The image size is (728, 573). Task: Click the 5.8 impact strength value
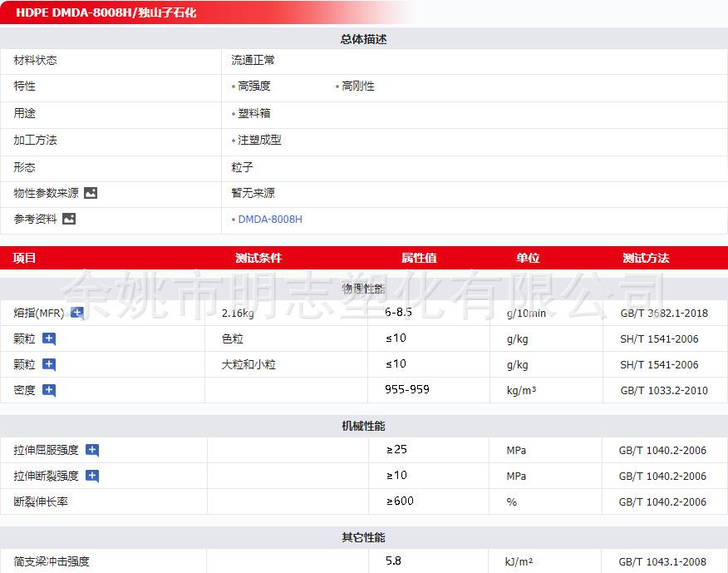point(393,561)
